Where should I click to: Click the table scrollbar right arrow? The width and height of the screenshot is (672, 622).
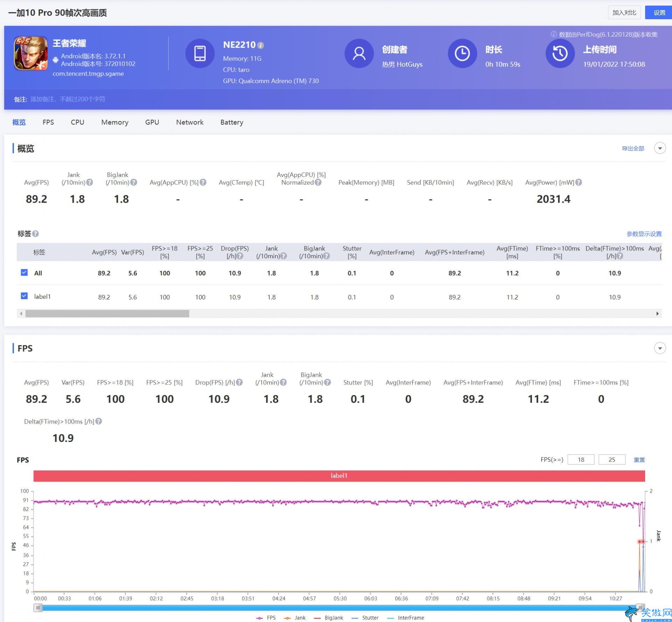657,313
